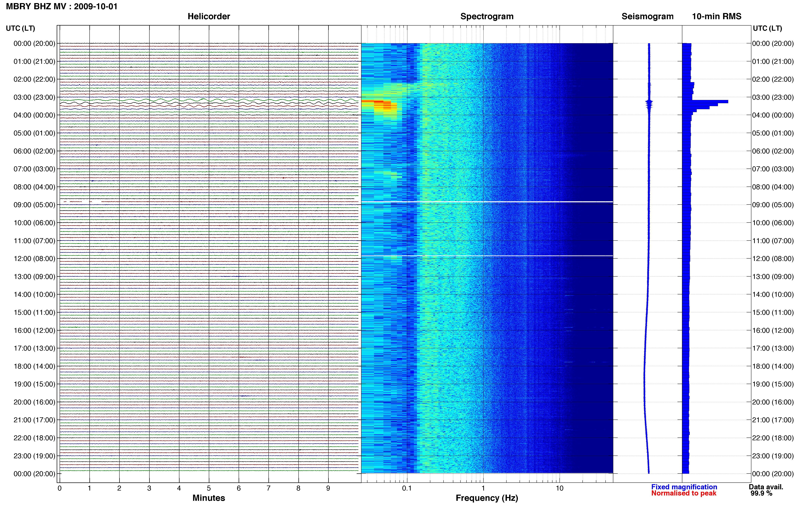Click the 'Normalised to peak' legend text
The height and width of the screenshot is (508, 812).
pos(684,493)
